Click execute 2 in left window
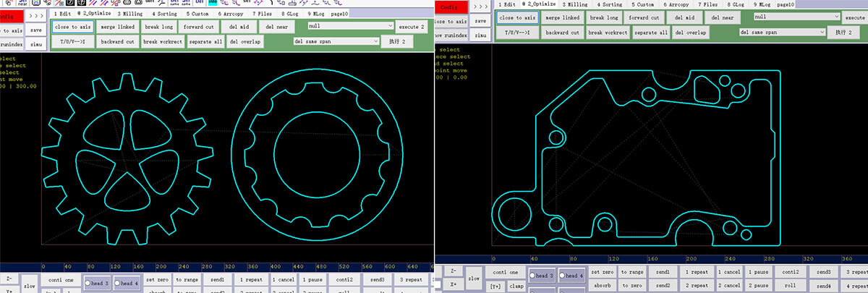The height and width of the screenshot is (293, 868). coord(412,27)
